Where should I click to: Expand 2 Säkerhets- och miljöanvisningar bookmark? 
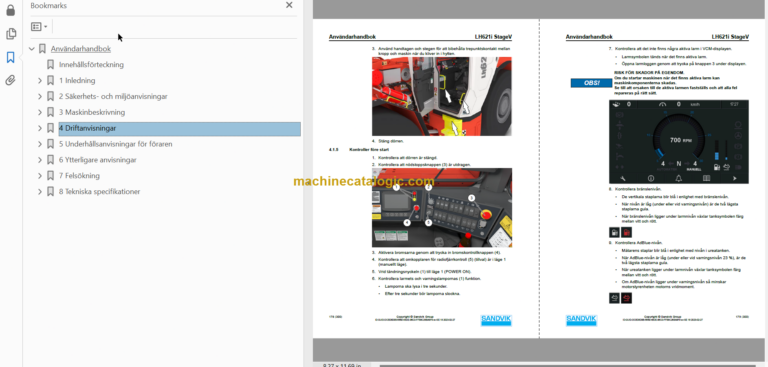coord(40,97)
